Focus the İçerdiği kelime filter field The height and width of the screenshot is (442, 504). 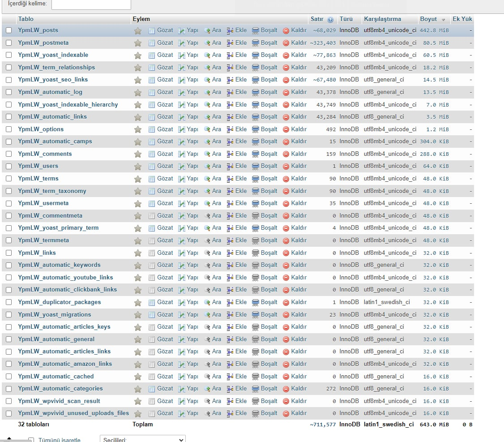91,4
